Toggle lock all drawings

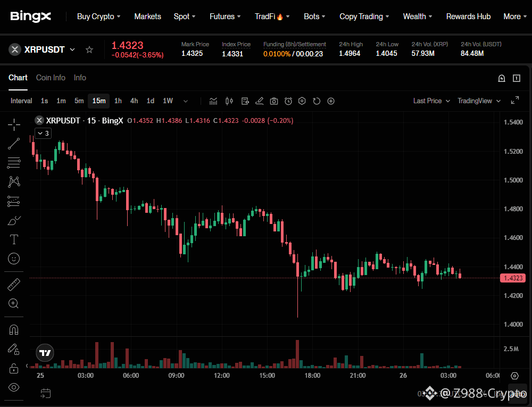(x=14, y=368)
